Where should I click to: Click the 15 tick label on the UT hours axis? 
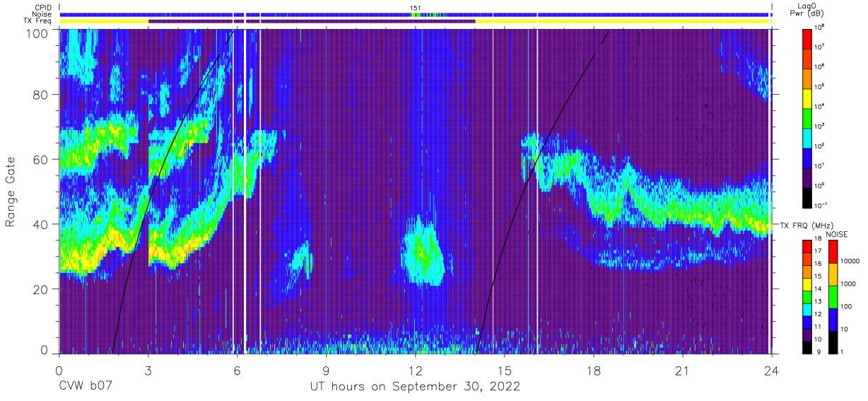[505, 371]
